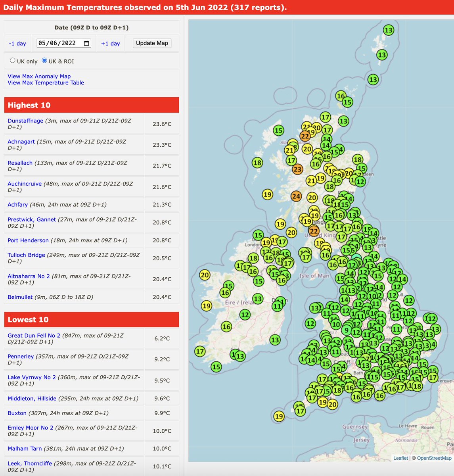
Task: Click the yellow 20 marker on Ireland's west coast
Action: 205,275
